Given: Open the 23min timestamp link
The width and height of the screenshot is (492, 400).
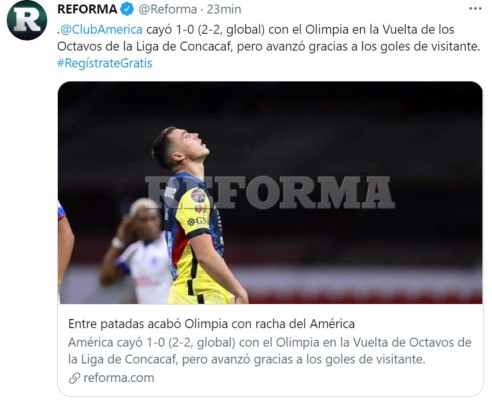Looking at the screenshot, I should pyautogui.click(x=224, y=9).
